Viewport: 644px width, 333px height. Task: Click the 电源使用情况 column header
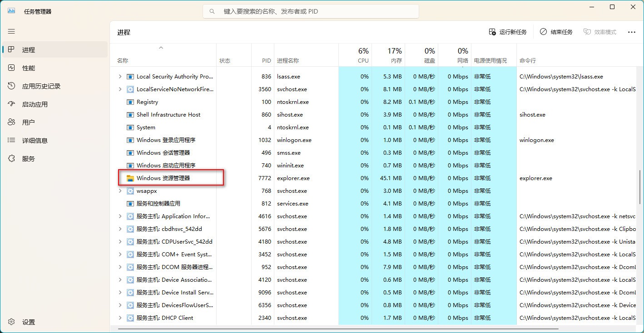[494, 55]
